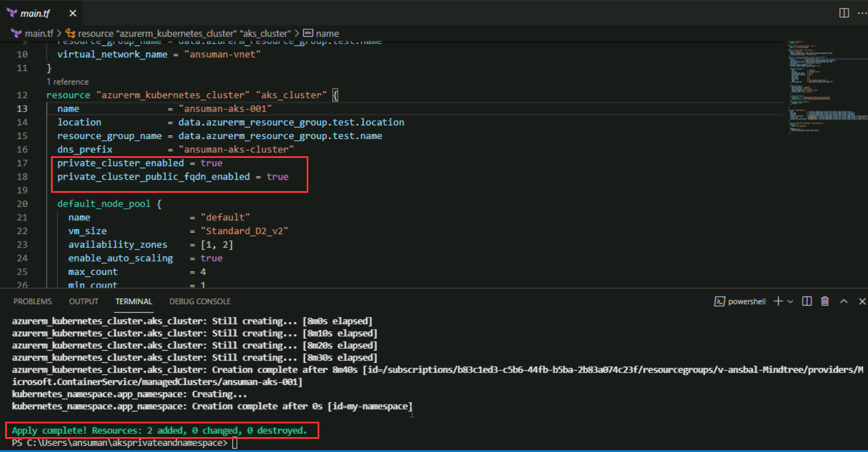
Task: Open editor more actions ellipsis menu
Action: tap(862, 13)
